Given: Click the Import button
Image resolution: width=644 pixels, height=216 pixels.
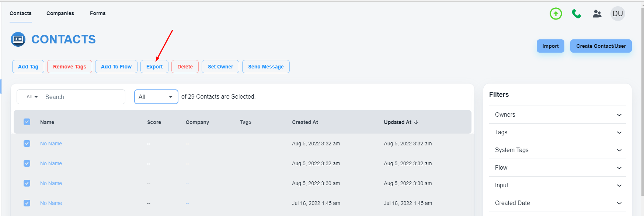Looking at the screenshot, I should coord(550,46).
